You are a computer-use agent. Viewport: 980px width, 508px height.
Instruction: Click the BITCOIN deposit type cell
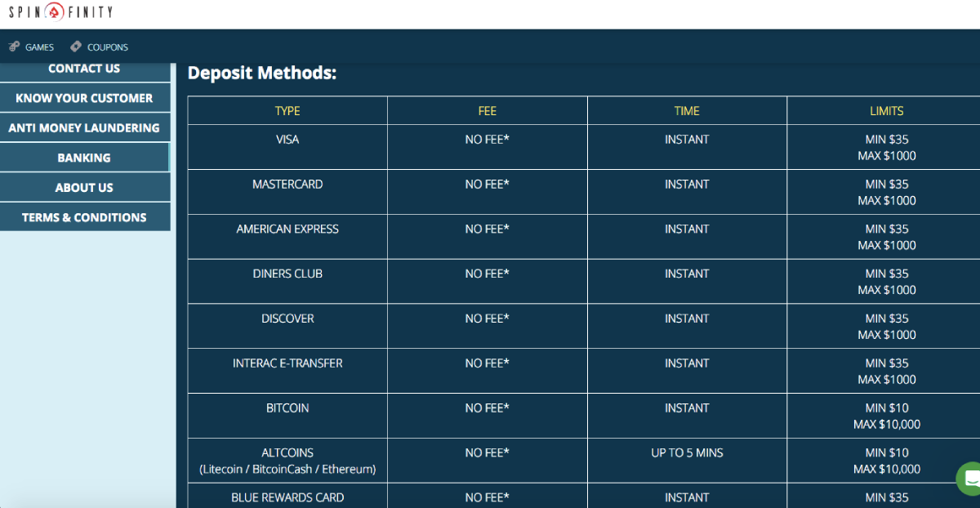(x=287, y=408)
